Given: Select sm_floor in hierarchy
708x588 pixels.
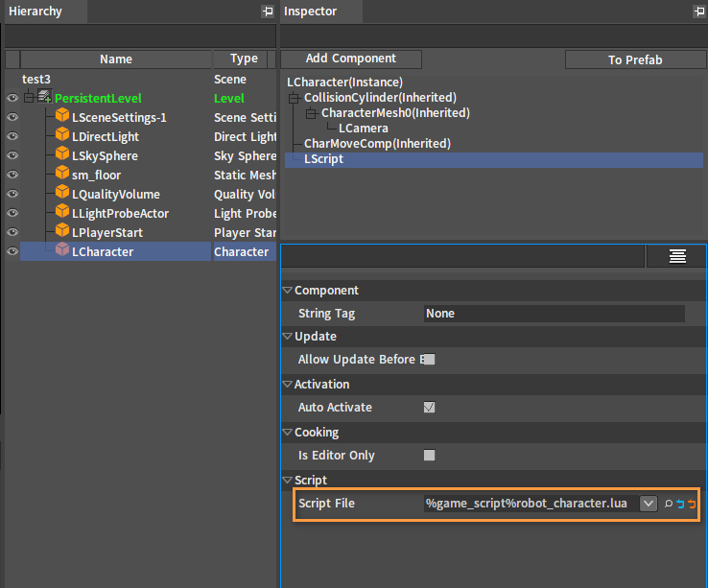Looking at the screenshot, I should click(x=96, y=176).
